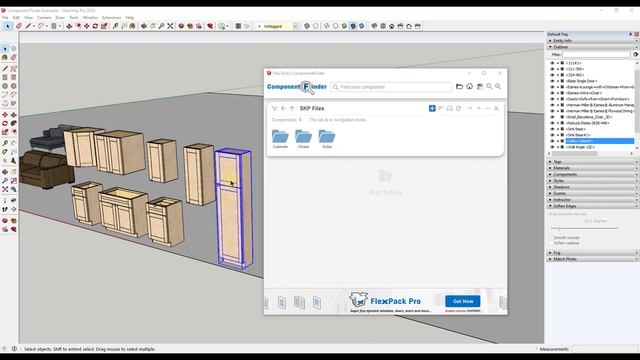The height and width of the screenshot is (360, 640).
Task: Click the Outliner details arrow button
Action: click(636, 54)
